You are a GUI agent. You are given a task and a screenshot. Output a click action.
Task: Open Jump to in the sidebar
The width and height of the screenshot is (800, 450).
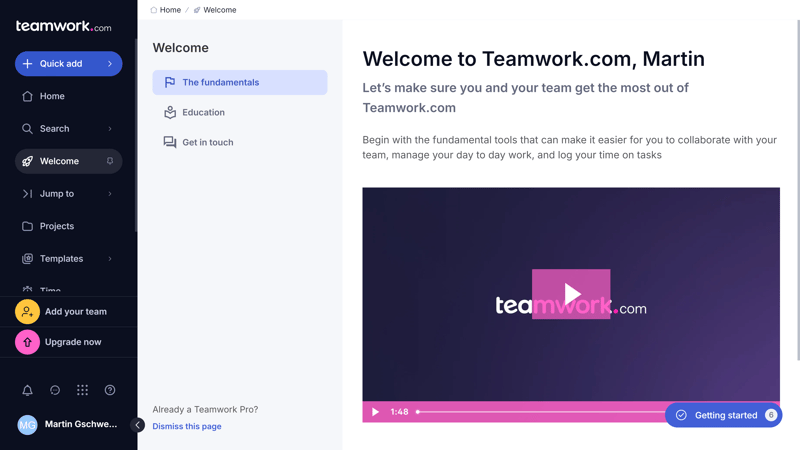68,194
